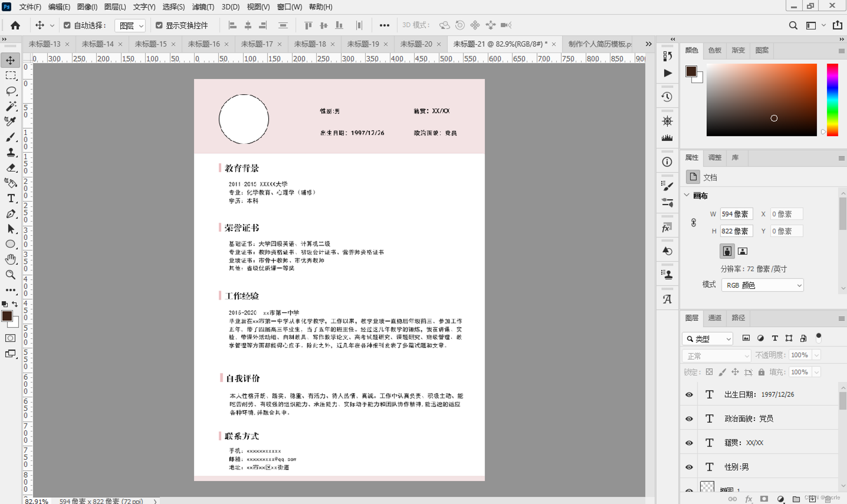Click align left edges icon
The image size is (847, 504).
tap(233, 25)
